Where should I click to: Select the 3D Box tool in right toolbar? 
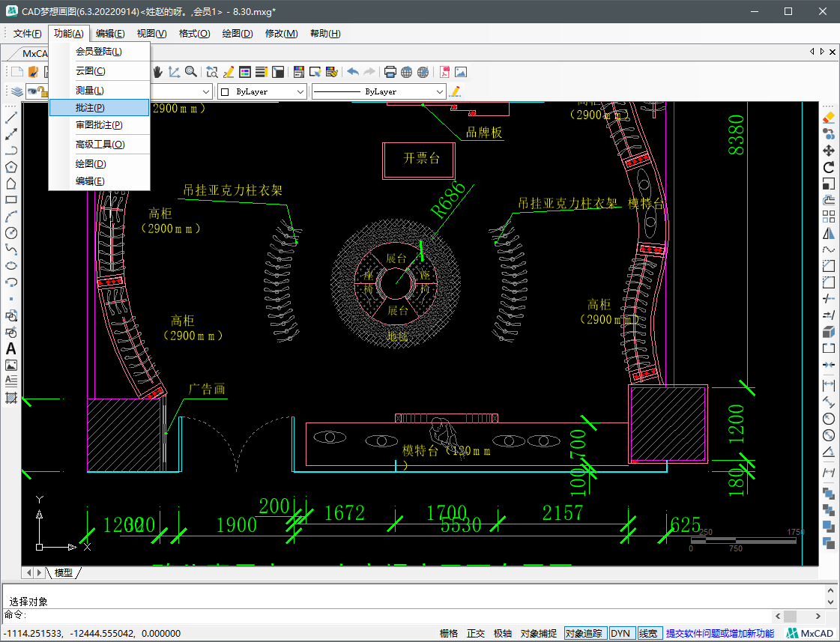(x=829, y=332)
